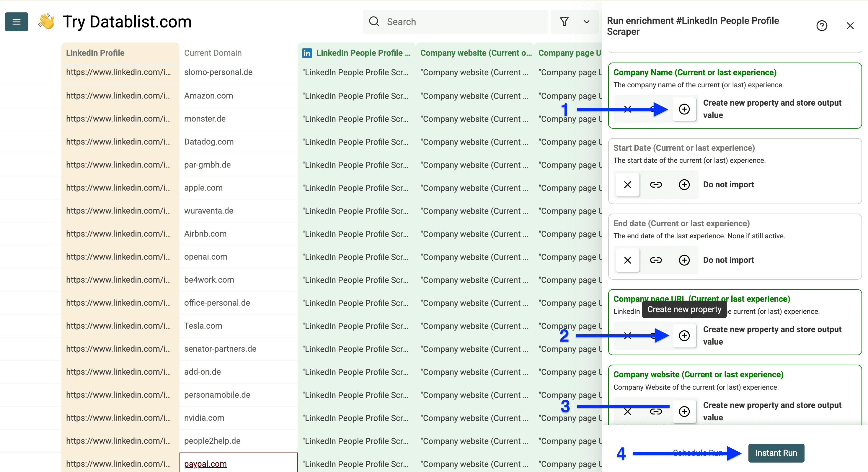The width and height of the screenshot is (868, 472).
Task: Remove mapping for Company Name output
Action: (627, 109)
